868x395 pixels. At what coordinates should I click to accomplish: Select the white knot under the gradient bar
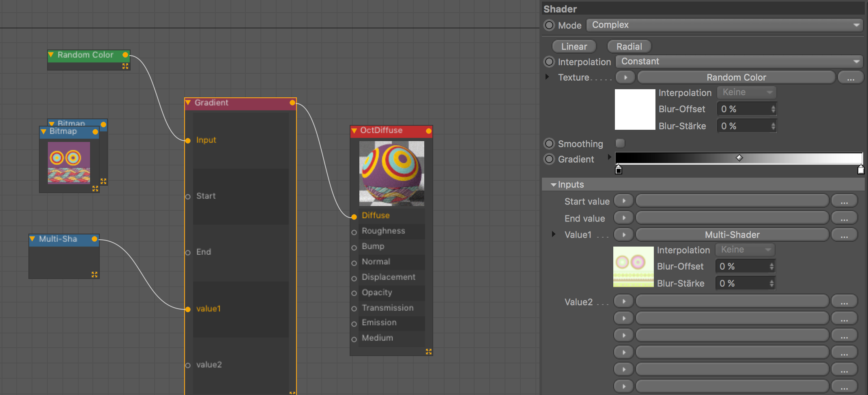tap(861, 170)
